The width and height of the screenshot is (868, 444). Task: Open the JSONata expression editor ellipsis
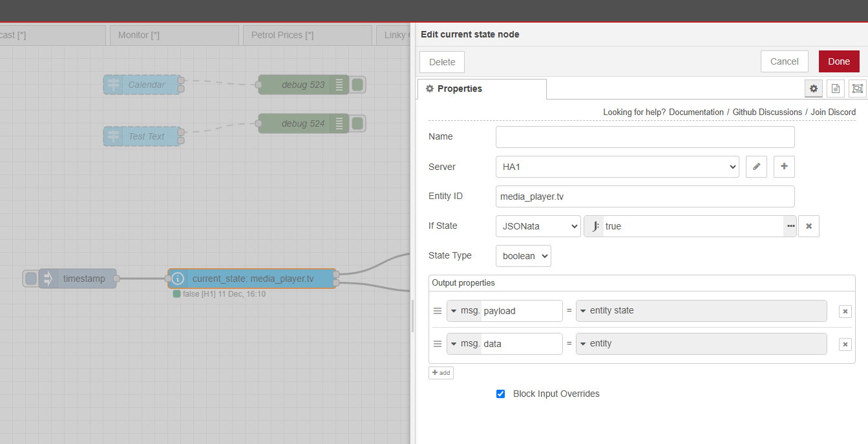pyautogui.click(x=790, y=226)
